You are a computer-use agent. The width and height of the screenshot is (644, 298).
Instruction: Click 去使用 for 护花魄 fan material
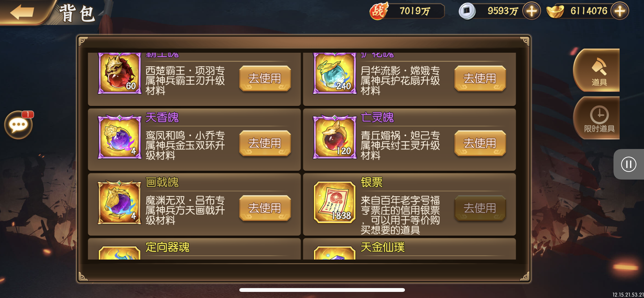pyautogui.click(x=480, y=78)
